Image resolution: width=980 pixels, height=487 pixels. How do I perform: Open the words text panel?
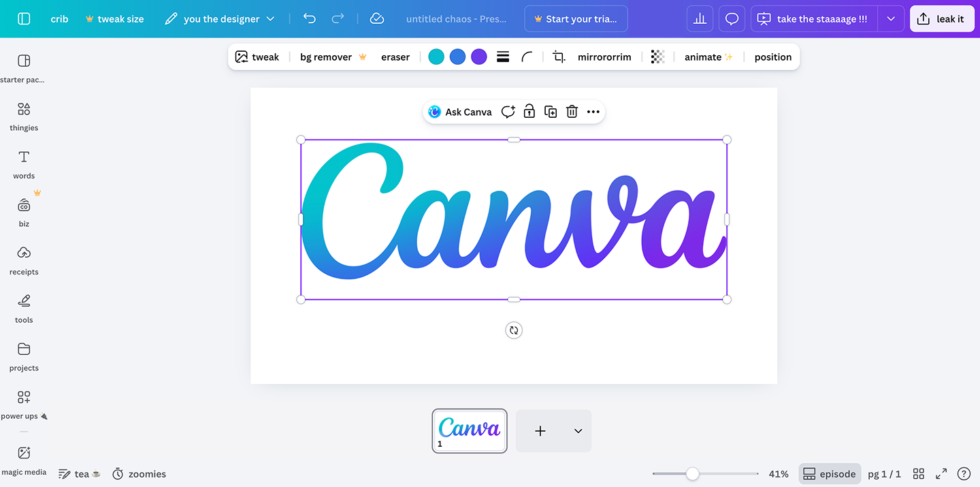point(24,164)
